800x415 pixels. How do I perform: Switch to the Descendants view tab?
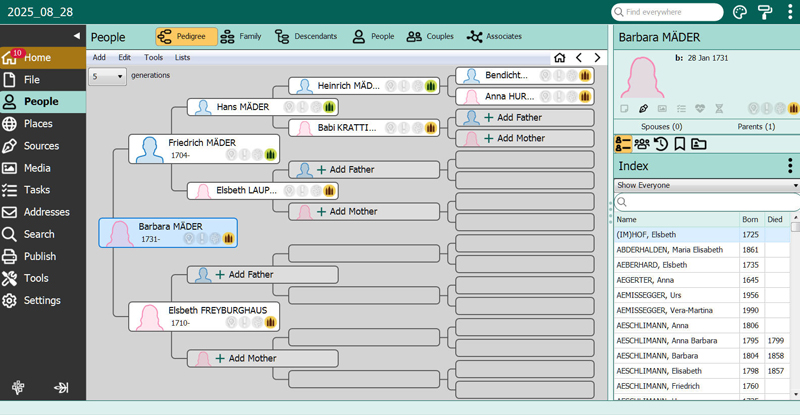306,36
